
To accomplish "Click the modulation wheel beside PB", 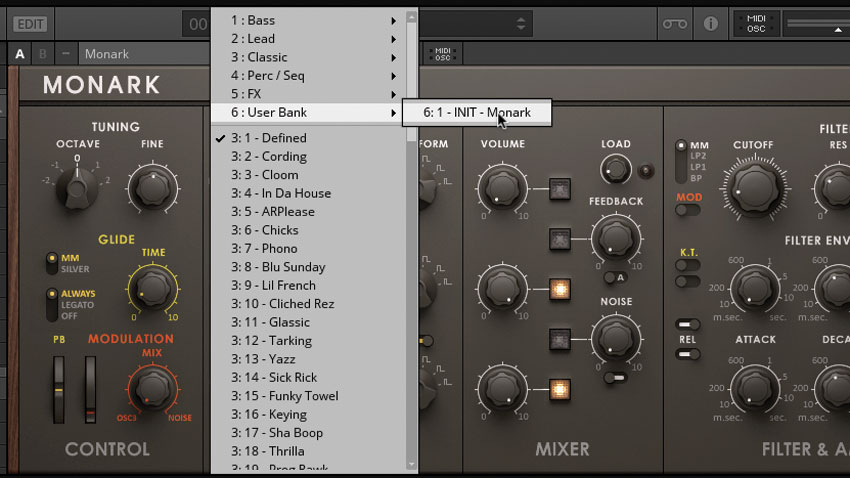I will (x=91, y=390).
